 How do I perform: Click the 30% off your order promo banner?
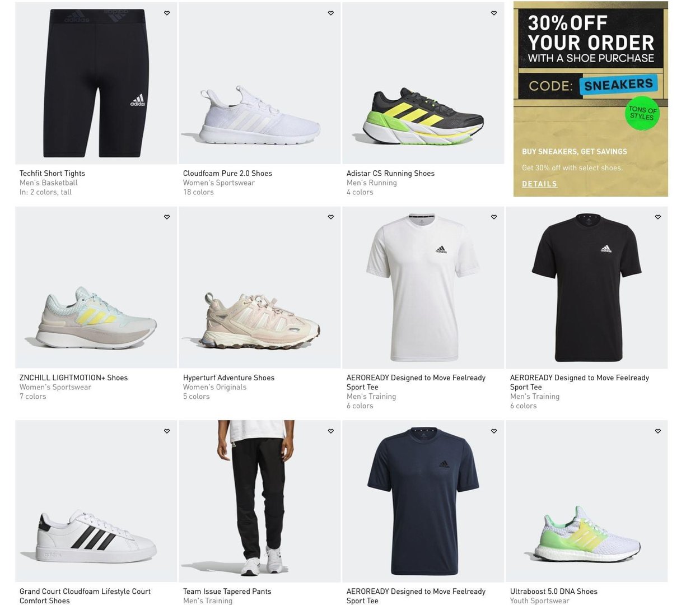pyautogui.click(x=591, y=99)
